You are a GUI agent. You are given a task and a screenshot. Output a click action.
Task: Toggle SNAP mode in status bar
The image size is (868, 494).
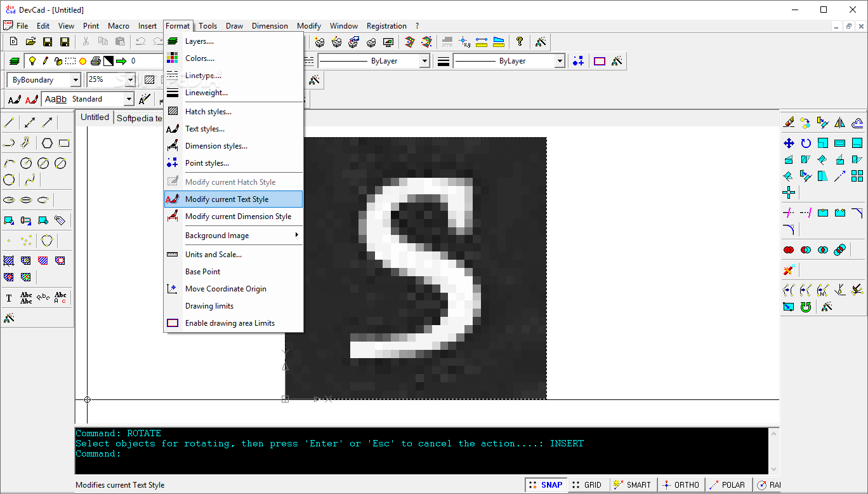[545, 484]
